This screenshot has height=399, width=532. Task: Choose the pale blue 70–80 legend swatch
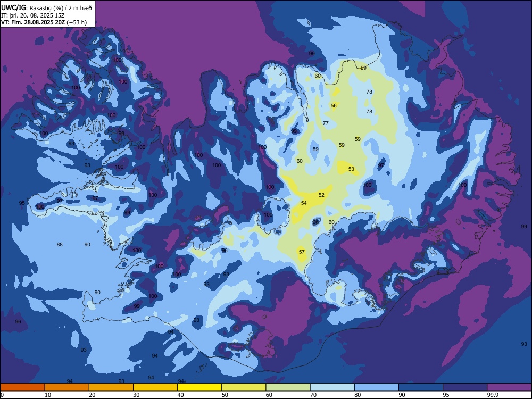(x=332, y=387)
